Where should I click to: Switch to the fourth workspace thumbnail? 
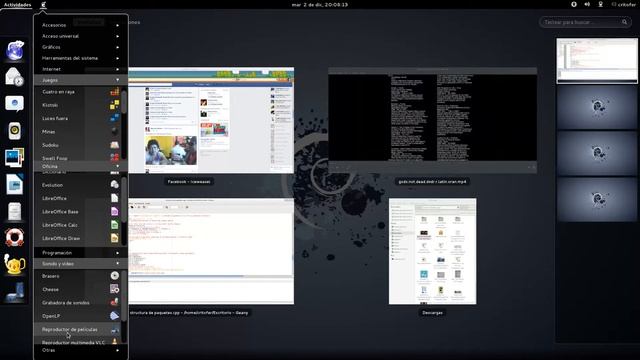(x=597, y=199)
